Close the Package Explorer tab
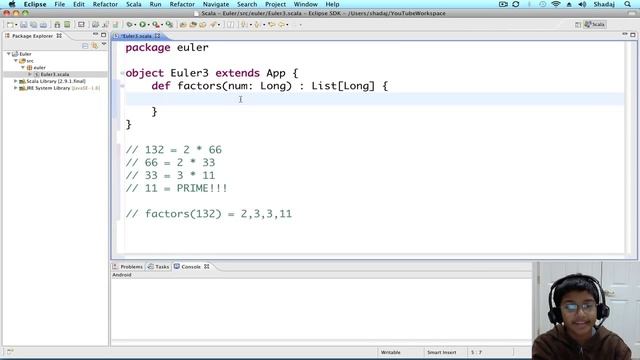This screenshot has width=640, height=360. click(x=59, y=36)
